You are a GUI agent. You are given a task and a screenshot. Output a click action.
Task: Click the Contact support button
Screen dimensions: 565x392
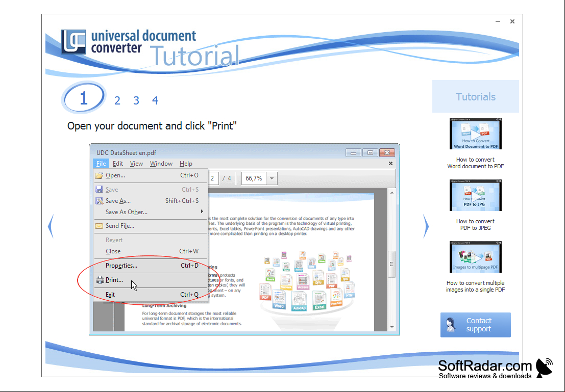click(x=475, y=325)
